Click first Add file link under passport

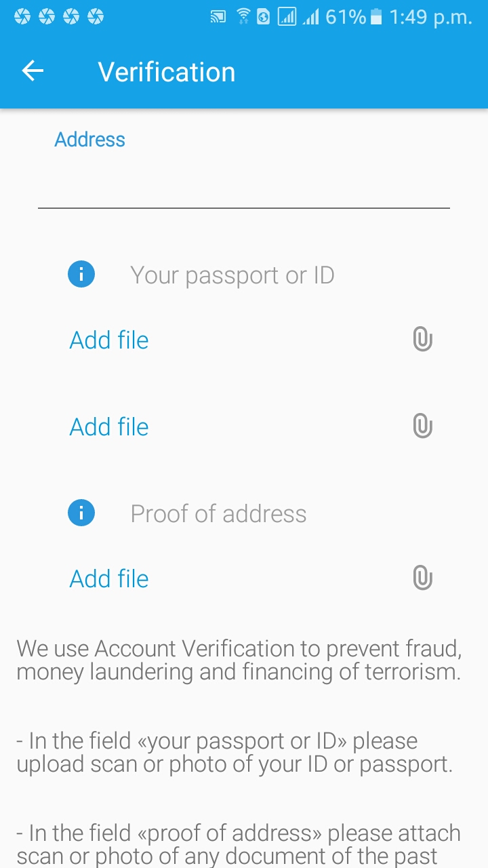coord(109,340)
